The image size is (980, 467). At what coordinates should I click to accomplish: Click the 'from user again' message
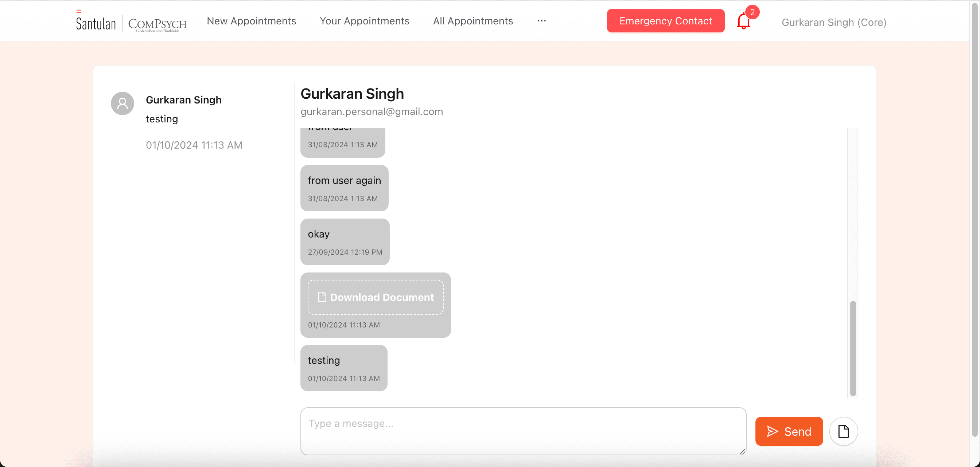click(344, 188)
